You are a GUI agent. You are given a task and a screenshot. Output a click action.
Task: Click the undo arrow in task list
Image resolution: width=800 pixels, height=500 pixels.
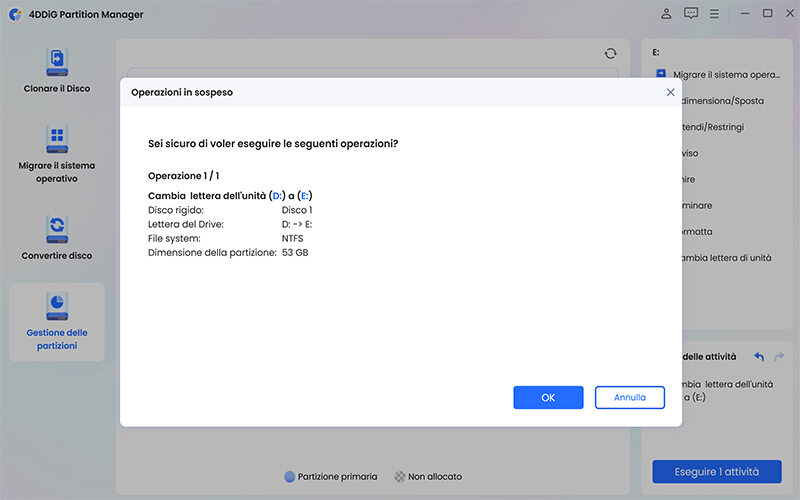[x=759, y=356]
